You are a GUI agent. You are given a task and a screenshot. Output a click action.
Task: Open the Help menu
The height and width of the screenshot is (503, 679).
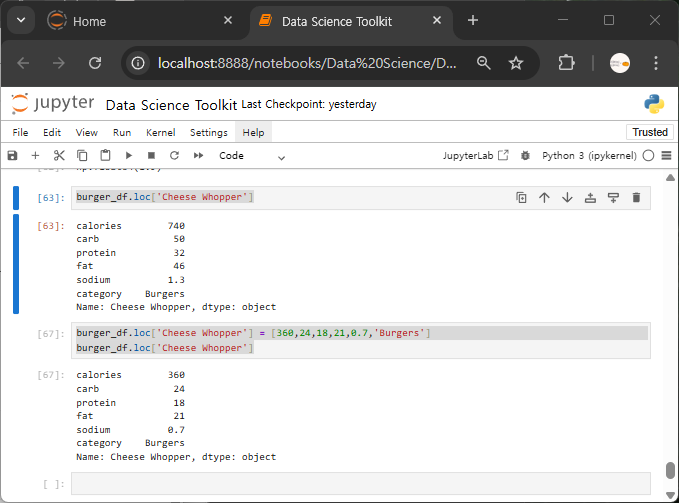[x=253, y=132]
